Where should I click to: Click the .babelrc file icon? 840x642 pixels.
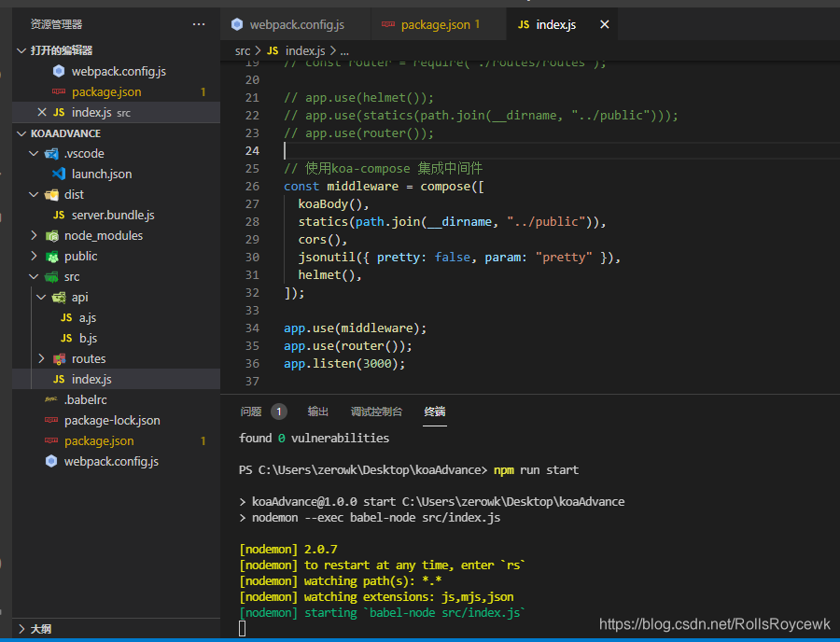[x=51, y=399]
